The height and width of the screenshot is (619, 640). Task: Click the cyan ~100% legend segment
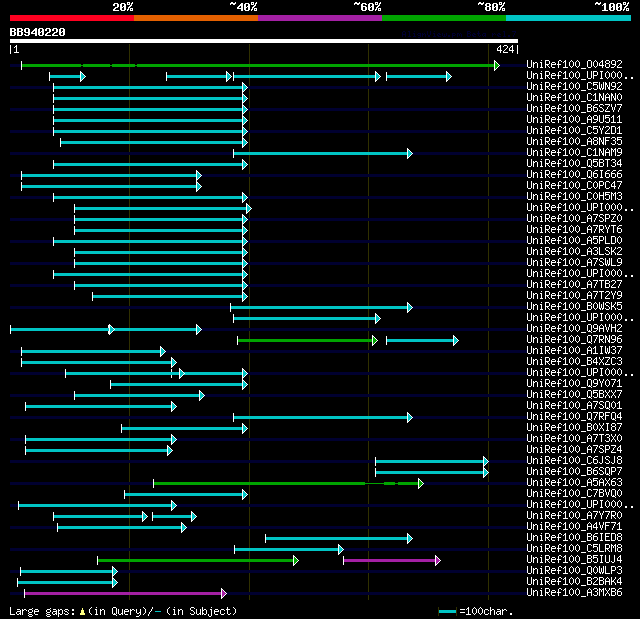568,18
